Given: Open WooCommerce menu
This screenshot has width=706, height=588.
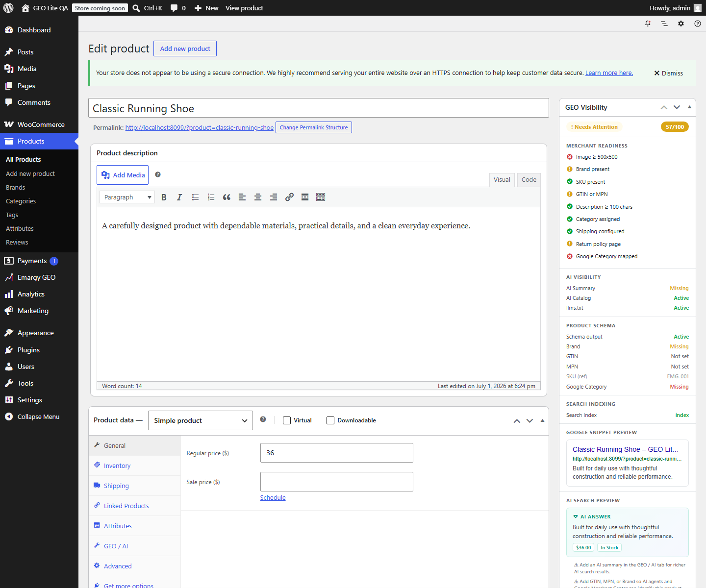Looking at the screenshot, I should 39,124.
